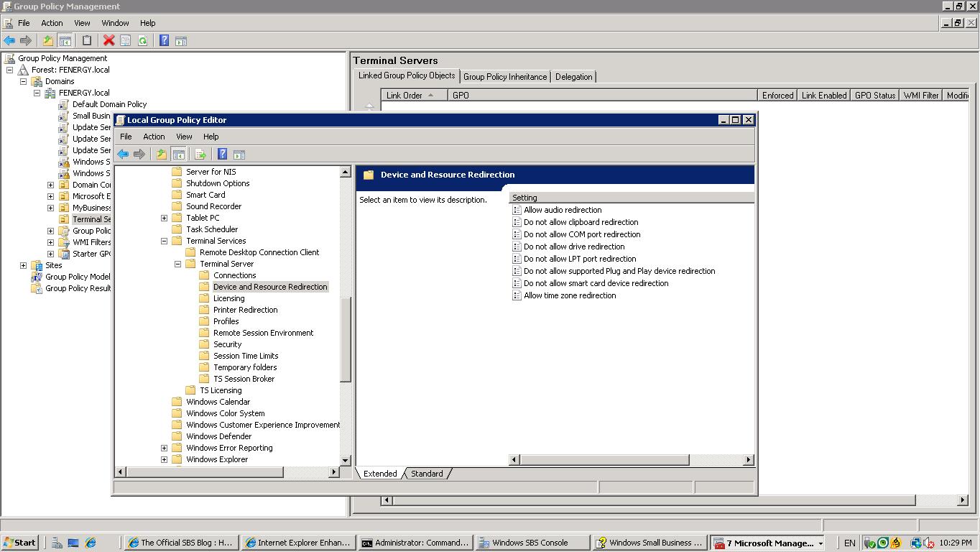Toggle console tree button in Local Group Policy Editor toolbar
The image size is (980, 552).
(x=178, y=155)
